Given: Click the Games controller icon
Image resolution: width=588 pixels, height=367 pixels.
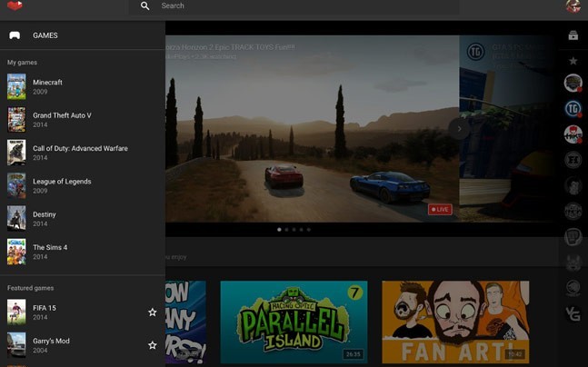Looking at the screenshot, I should (15, 35).
